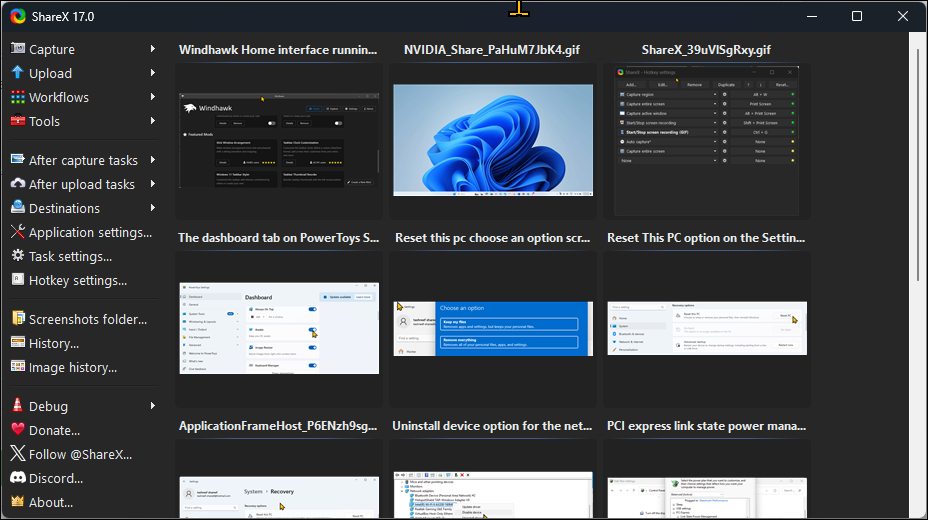Expand the Debug submenu arrow
928x520 pixels.
click(153, 406)
